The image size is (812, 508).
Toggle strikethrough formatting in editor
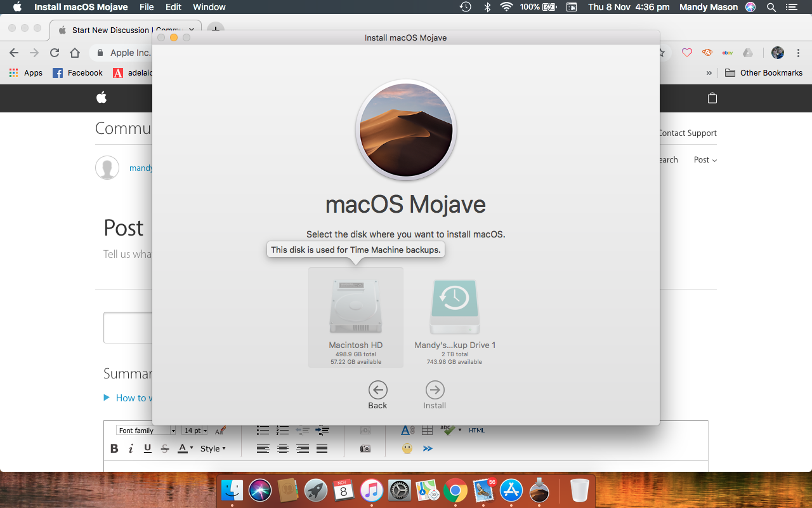coord(165,449)
